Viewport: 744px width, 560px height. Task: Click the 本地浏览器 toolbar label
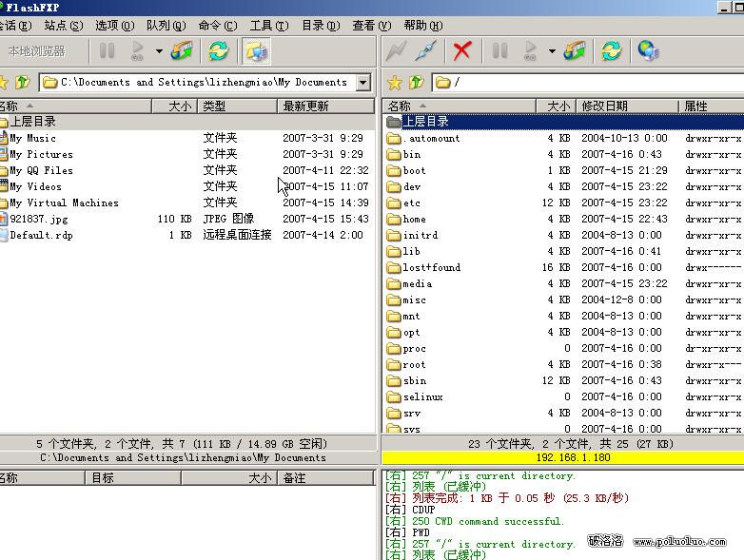pos(37,50)
